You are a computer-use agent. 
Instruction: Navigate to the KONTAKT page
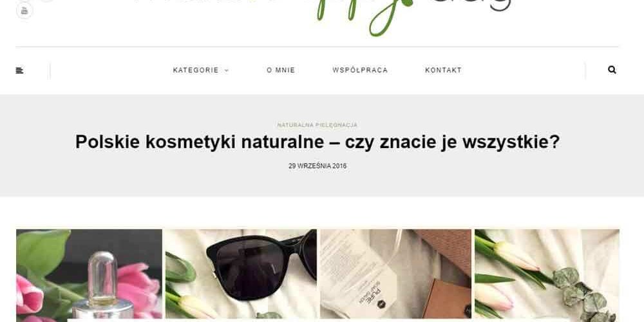[444, 70]
